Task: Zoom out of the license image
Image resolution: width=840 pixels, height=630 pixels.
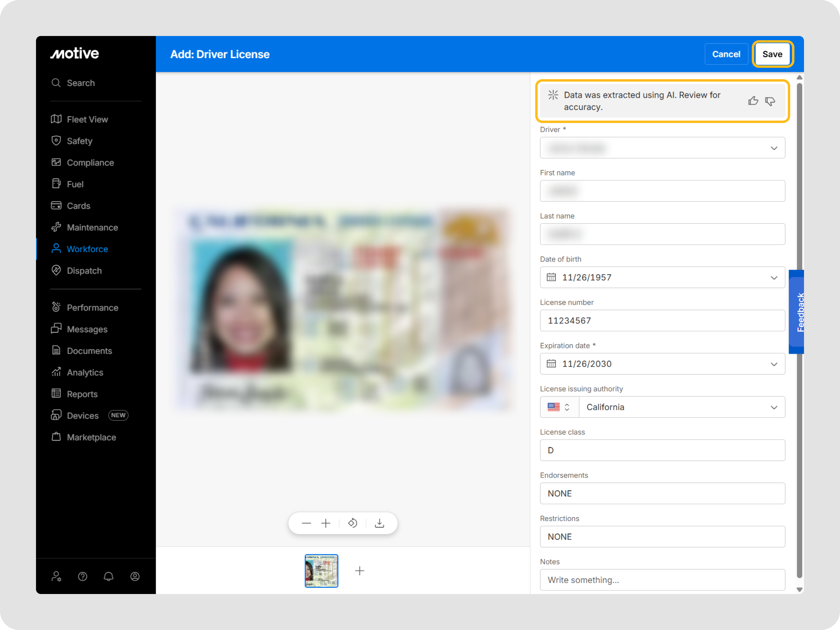Action: pos(307,523)
